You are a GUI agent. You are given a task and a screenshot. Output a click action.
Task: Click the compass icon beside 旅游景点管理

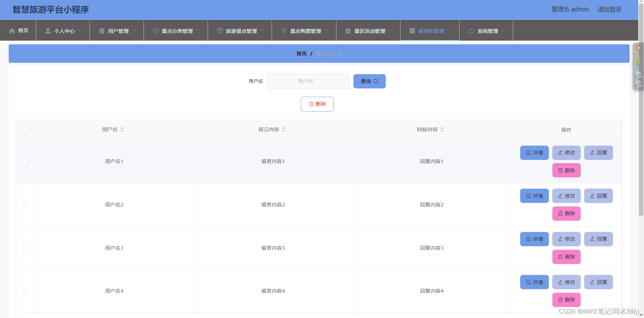click(x=220, y=31)
